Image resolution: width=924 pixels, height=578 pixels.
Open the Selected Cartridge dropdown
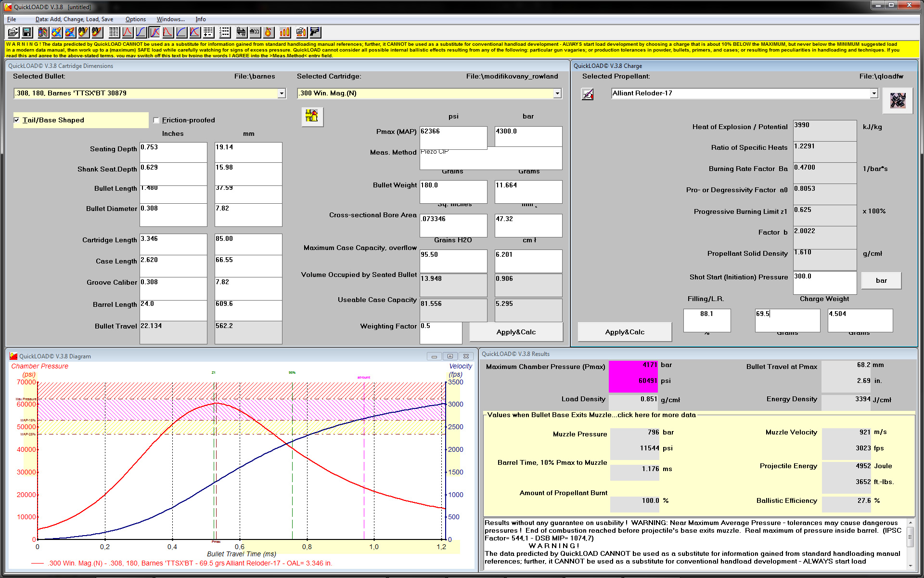click(x=557, y=93)
